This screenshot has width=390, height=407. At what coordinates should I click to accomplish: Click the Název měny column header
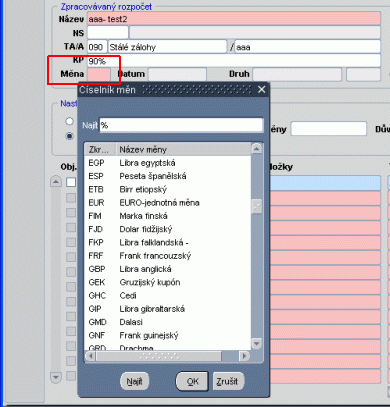[x=183, y=150]
